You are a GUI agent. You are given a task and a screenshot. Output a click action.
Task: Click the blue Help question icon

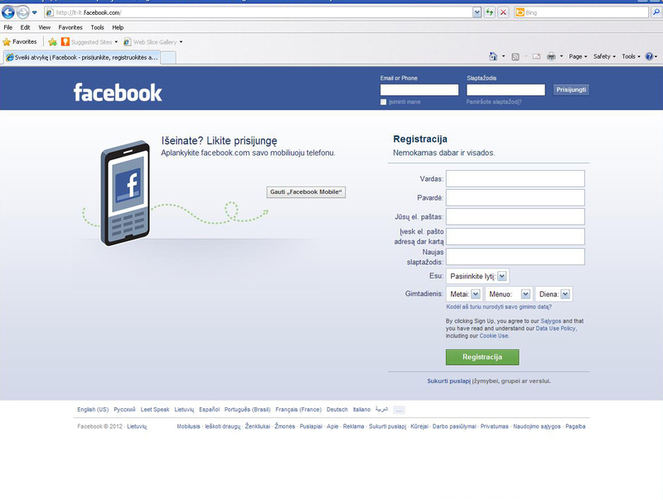[x=649, y=56]
